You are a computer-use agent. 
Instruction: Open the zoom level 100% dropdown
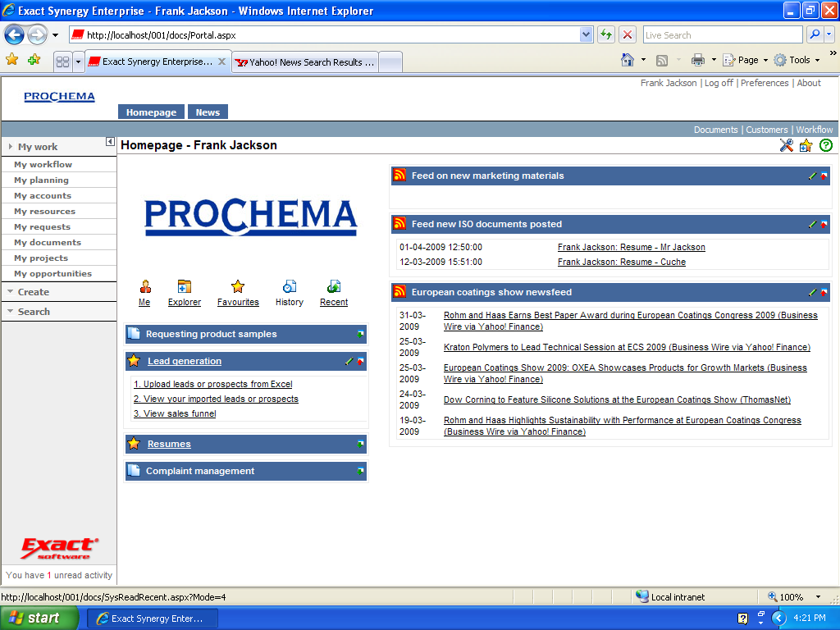(818, 597)
